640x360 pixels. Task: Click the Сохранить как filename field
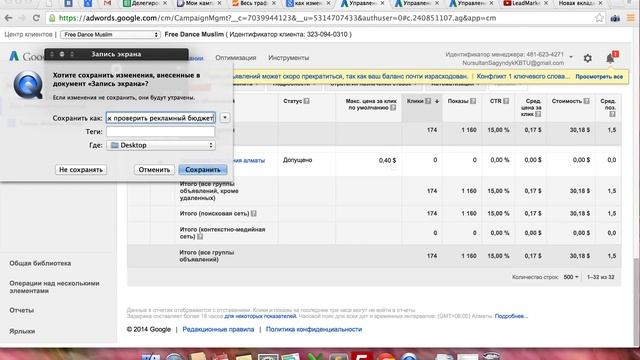coord(160,118)
